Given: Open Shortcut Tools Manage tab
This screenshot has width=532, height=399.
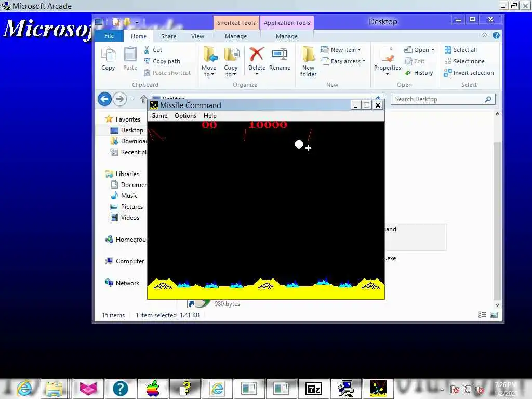Looking at the screenshot, I should coord(236,36).
